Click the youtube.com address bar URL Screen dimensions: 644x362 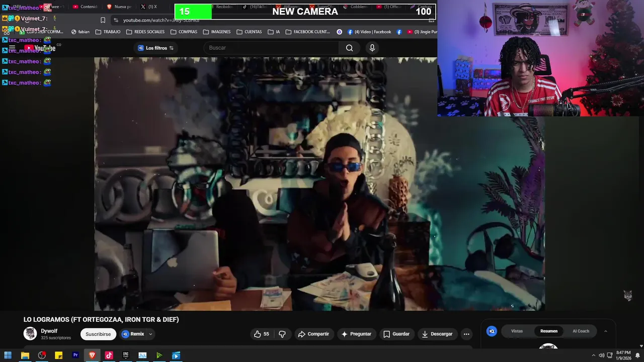161,20
